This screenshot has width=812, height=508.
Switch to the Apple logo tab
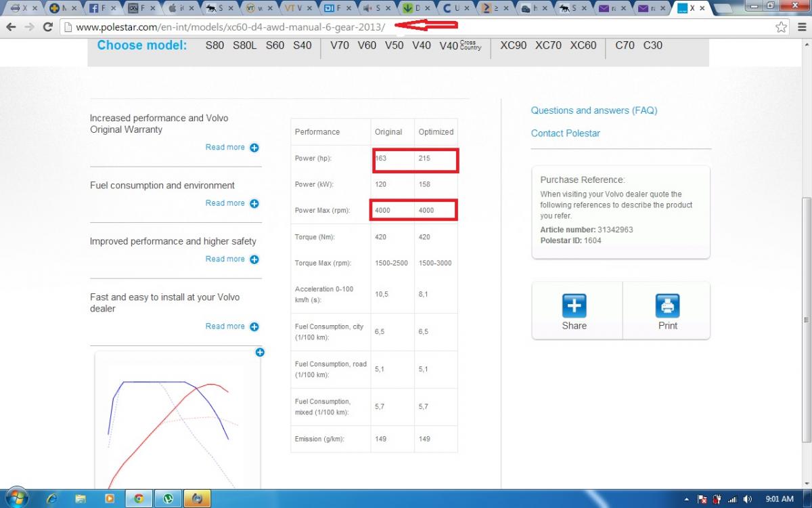[x=181, y=8]
